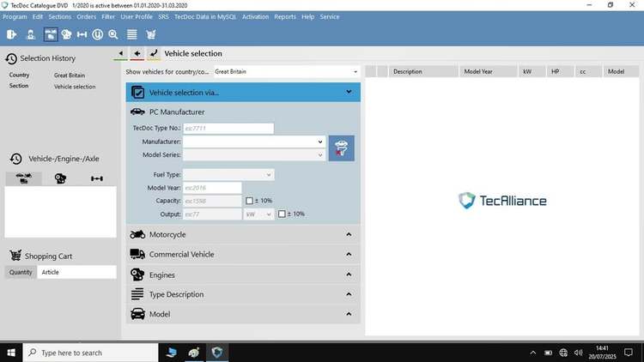
Task: Expand the Commercial Vehicle section chevron
Action: (x=349, y=255)
